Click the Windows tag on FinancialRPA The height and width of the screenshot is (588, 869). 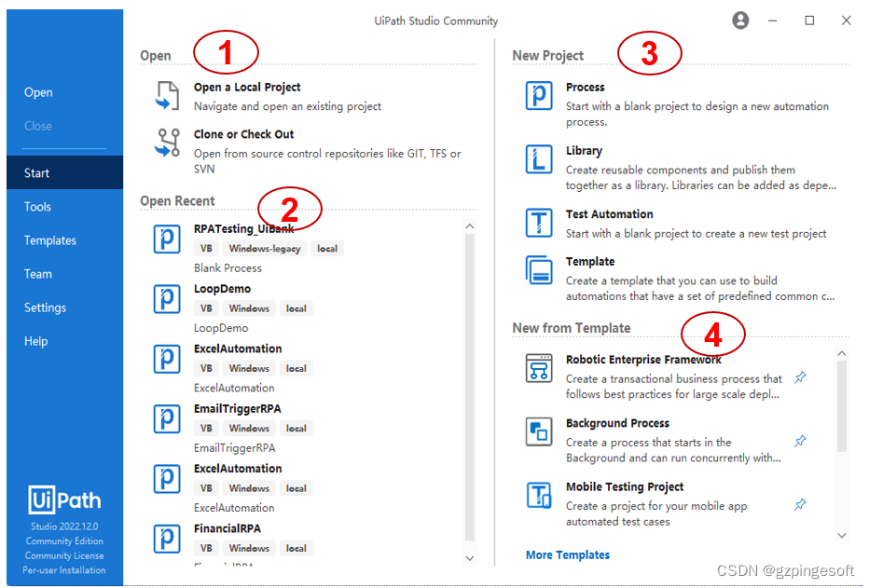click(x=249, y=548)
